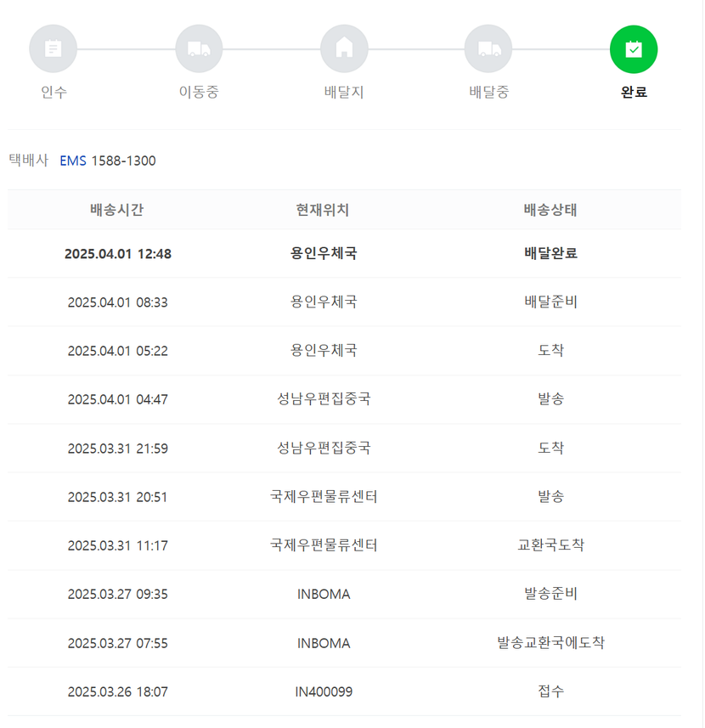705x728 pixels.
Task: Select the 배달완료 status row
Action: click(344, 253)
